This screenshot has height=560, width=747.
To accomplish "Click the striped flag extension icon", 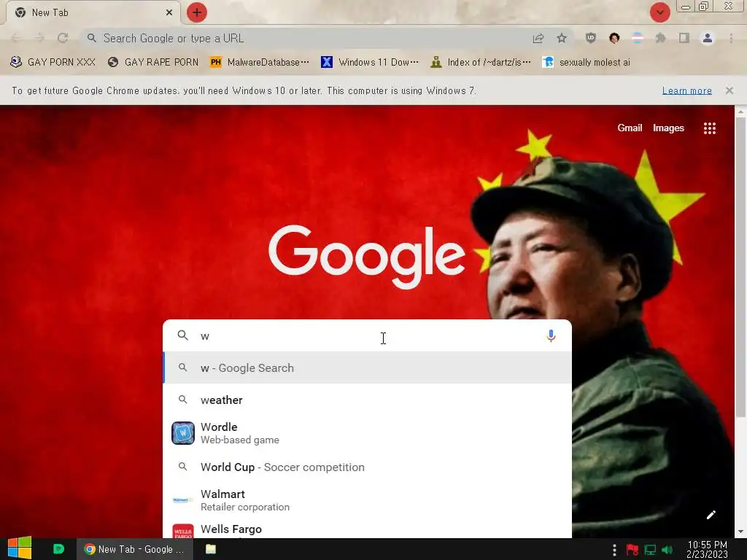I will (x=638, y=38).
